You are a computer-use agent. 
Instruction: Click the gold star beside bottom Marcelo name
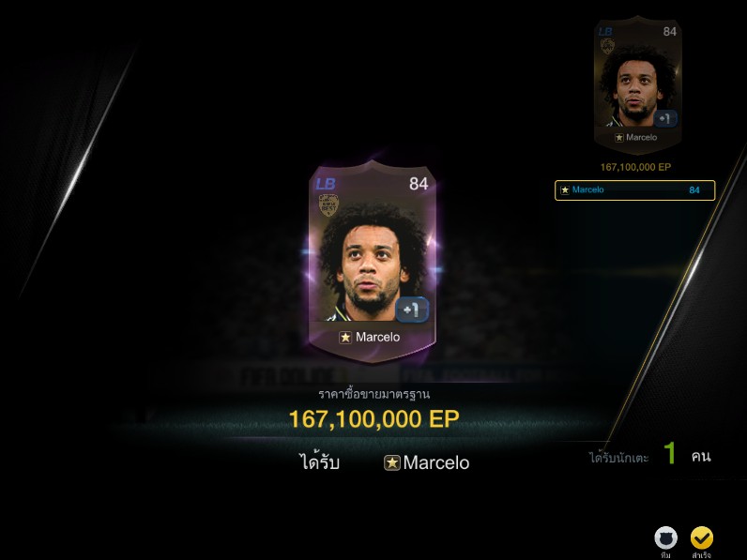click(391, 462)
